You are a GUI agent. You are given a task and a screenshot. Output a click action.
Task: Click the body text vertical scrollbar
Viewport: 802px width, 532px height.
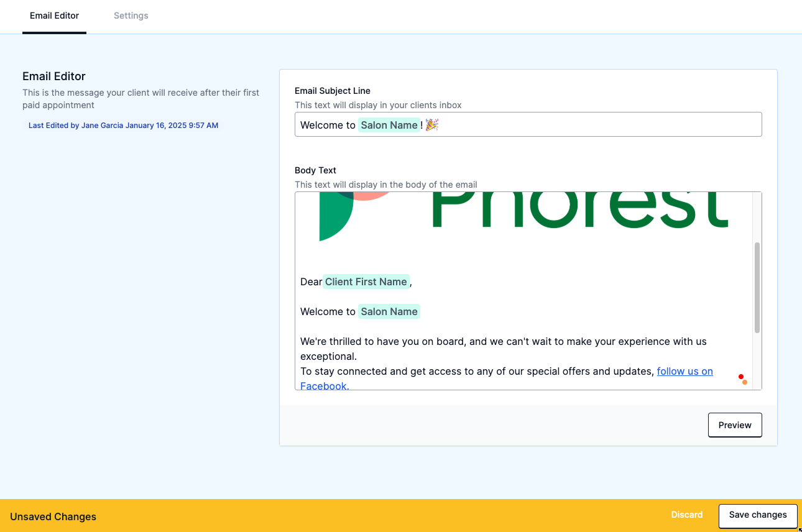coord(757,288)
